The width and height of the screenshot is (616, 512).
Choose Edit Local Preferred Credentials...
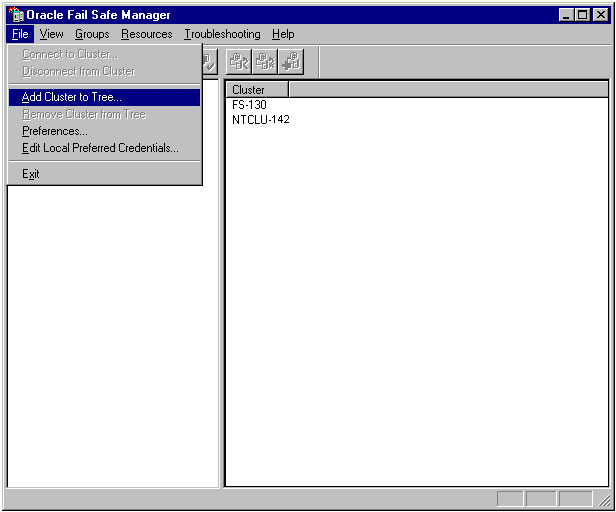click(x=104, y=148)
